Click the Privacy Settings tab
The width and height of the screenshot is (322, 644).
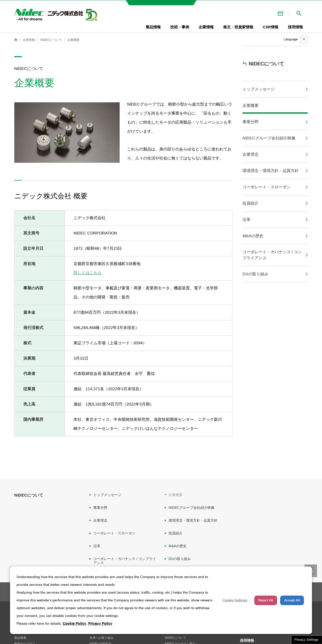[306, 640]
